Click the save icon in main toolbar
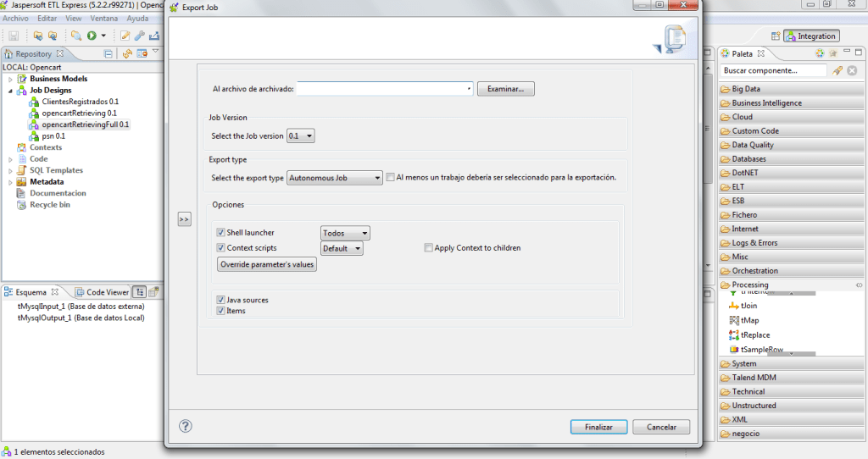Viewport: 868px width, 459px height. (14, 36)
